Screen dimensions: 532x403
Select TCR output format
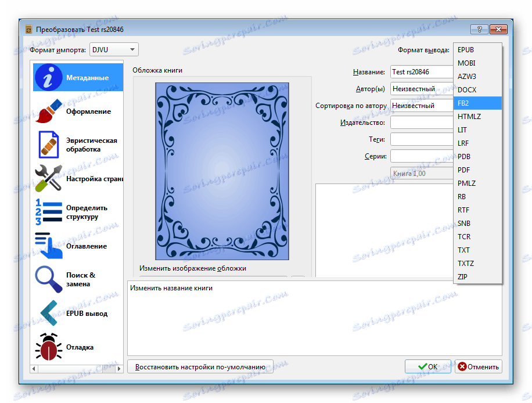477,237
